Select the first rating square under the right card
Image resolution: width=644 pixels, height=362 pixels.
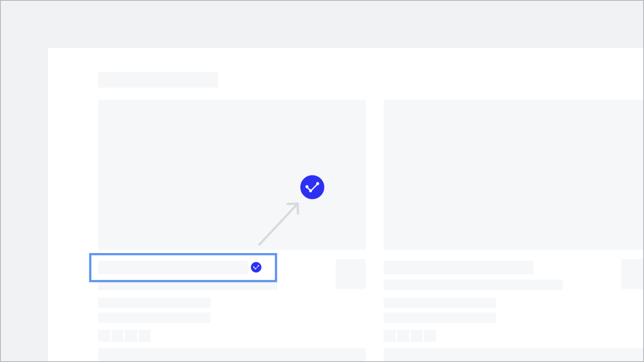[390, 336]
